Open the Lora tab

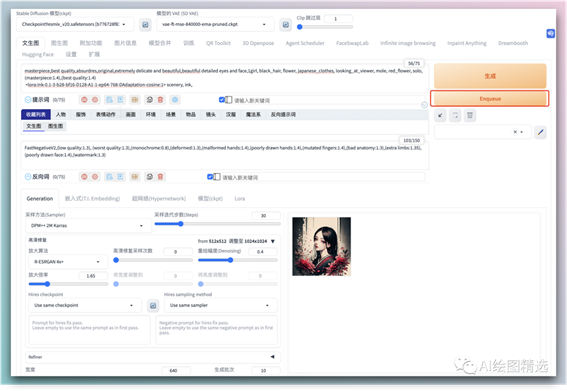point(239,199)
